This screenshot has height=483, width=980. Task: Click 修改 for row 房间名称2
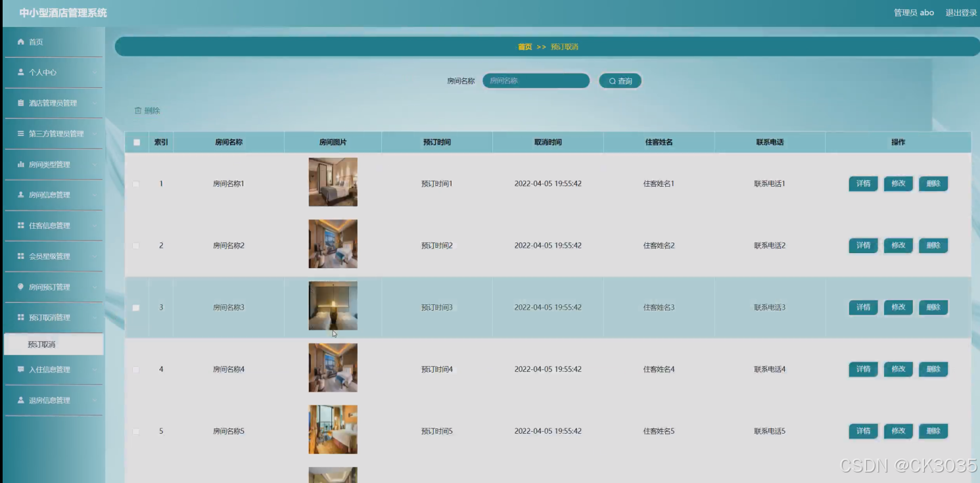pyautogui.click(x=898, y=246)
